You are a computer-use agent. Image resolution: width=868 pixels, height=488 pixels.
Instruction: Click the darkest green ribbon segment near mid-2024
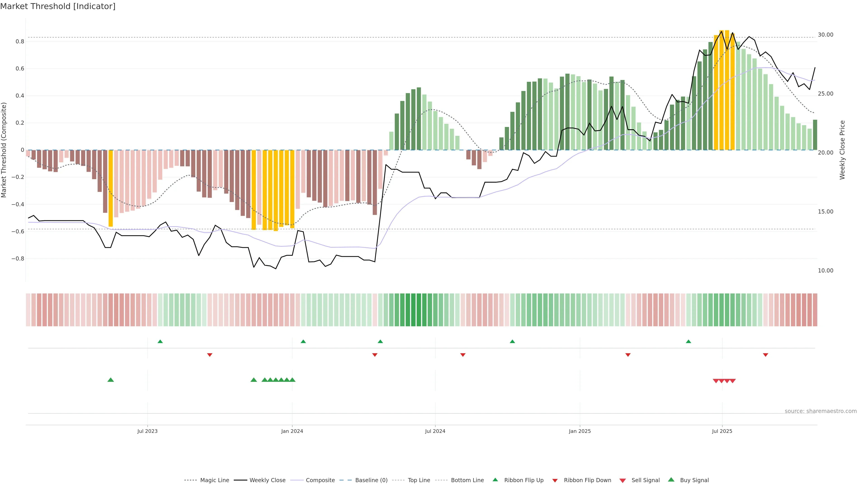[413, 310]
